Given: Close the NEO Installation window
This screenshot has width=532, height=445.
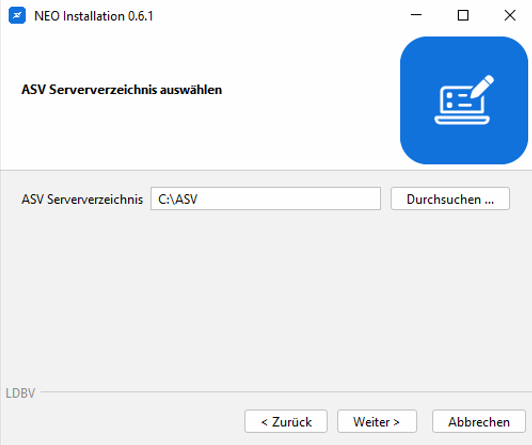Looking at the screenshot, I should 510,15.
